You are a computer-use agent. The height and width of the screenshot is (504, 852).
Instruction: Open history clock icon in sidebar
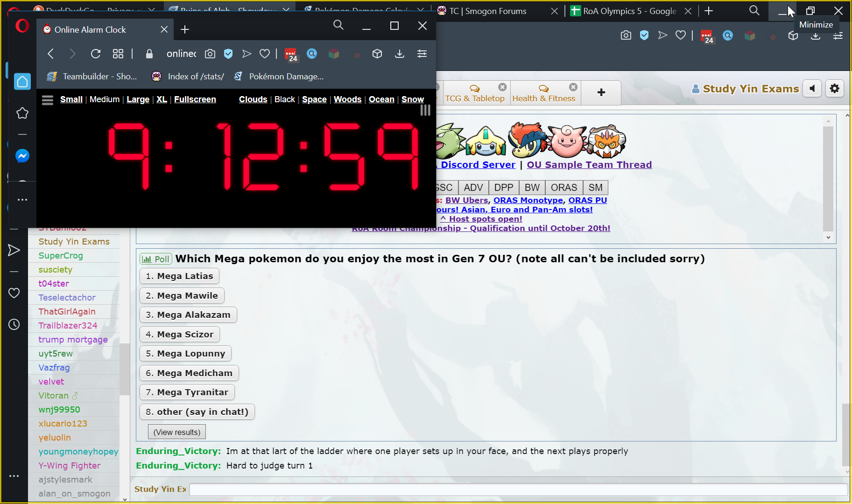(14, 324)
